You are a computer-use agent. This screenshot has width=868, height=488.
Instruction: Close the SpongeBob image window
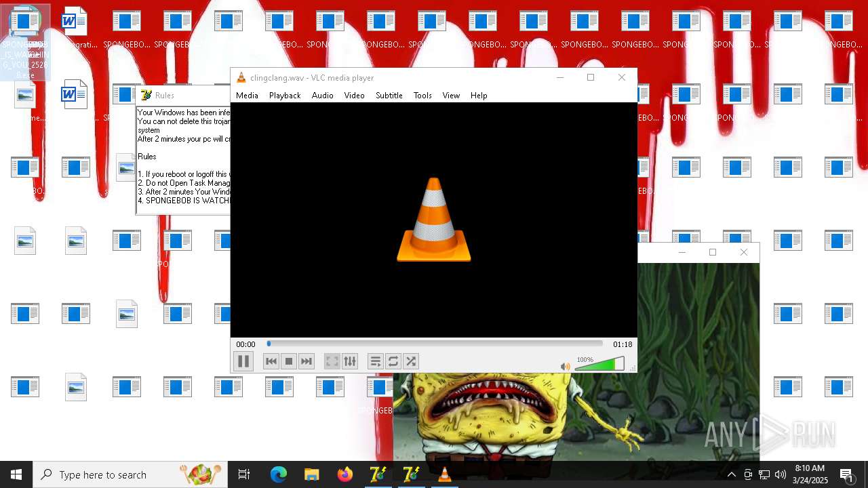point(744,252)
